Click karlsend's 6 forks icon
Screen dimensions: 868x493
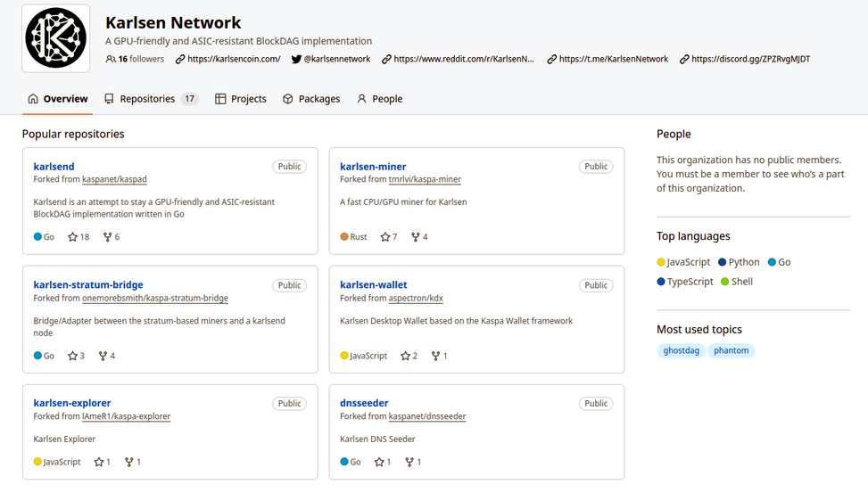[x=107, y=237]
